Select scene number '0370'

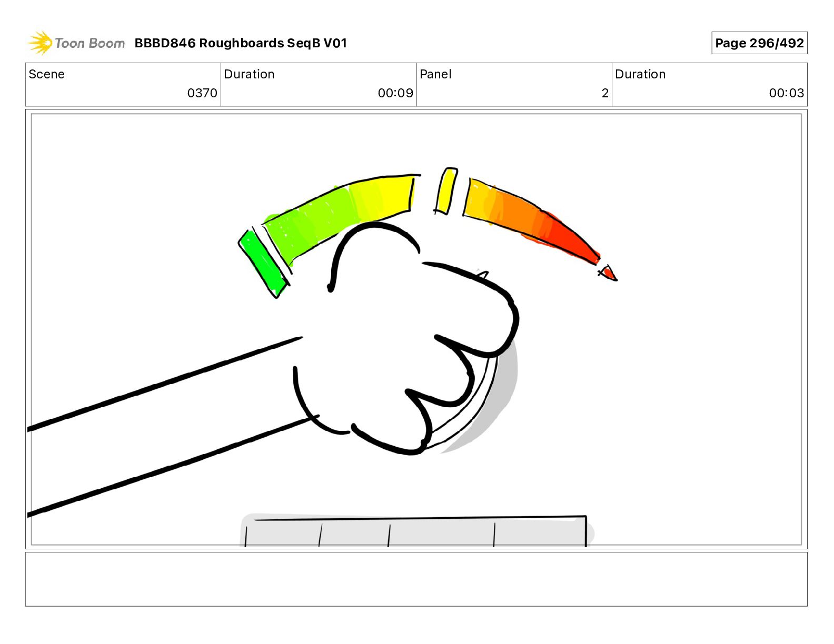pos(202,93)
